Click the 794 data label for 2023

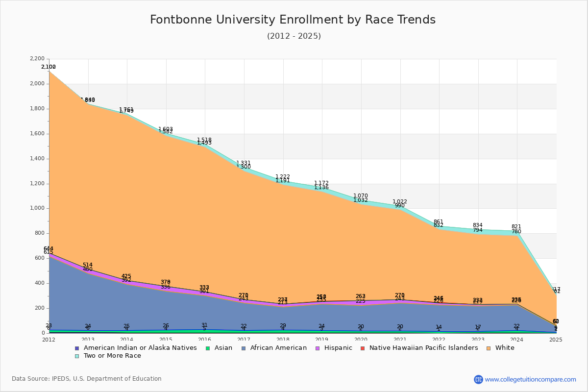(478, 230)
